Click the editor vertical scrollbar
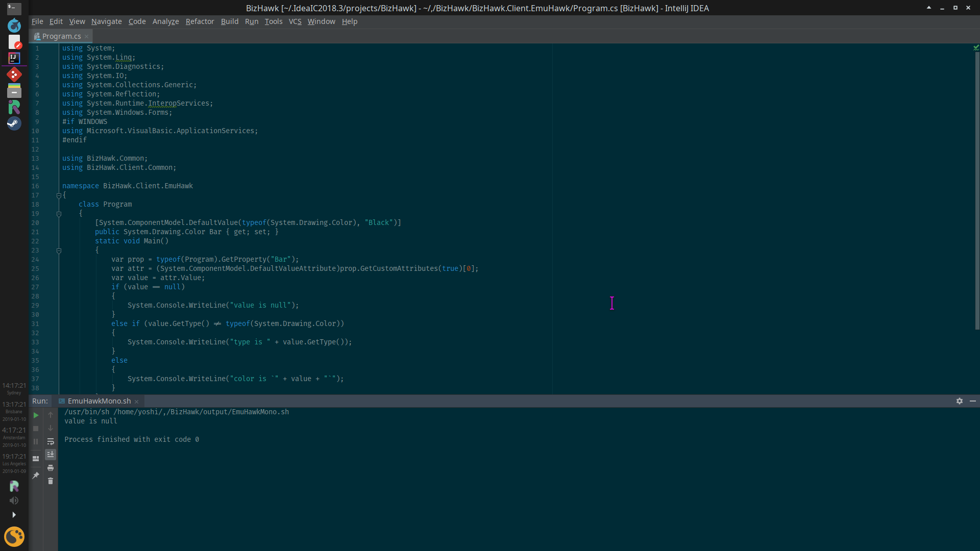This screenshot has height=551, width=980. [x=977, y=191]
